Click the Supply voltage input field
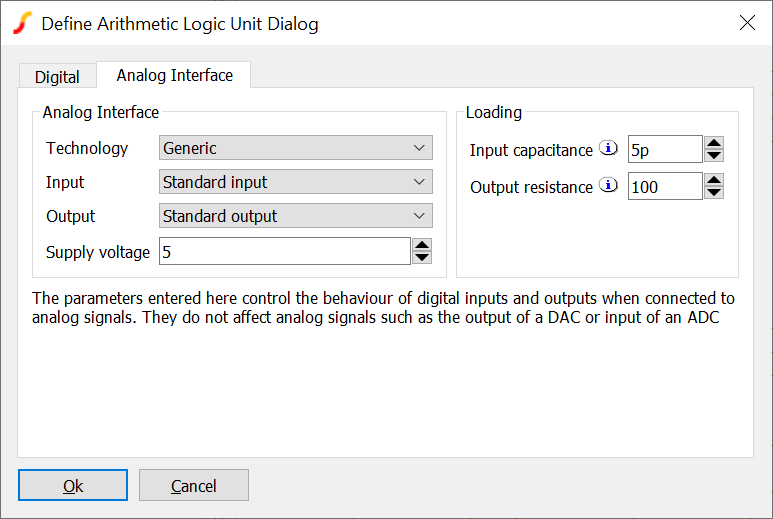 click(x=285, y=252)
